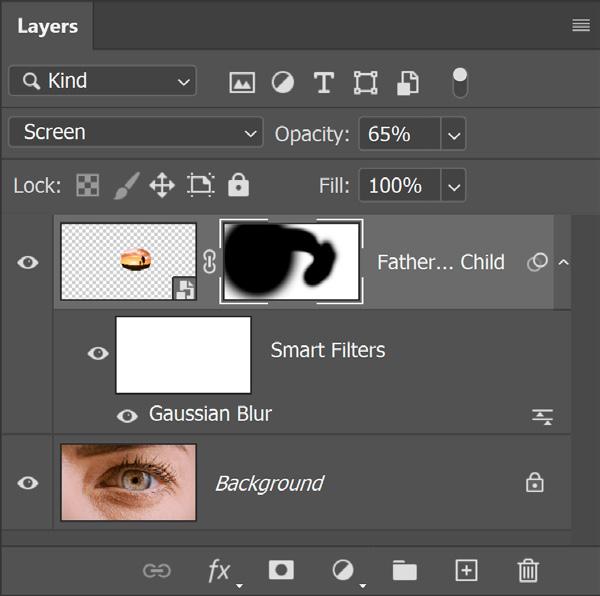Filter for smart objects icon
This screenshot has width=600, height=596.
pos(408,83)
